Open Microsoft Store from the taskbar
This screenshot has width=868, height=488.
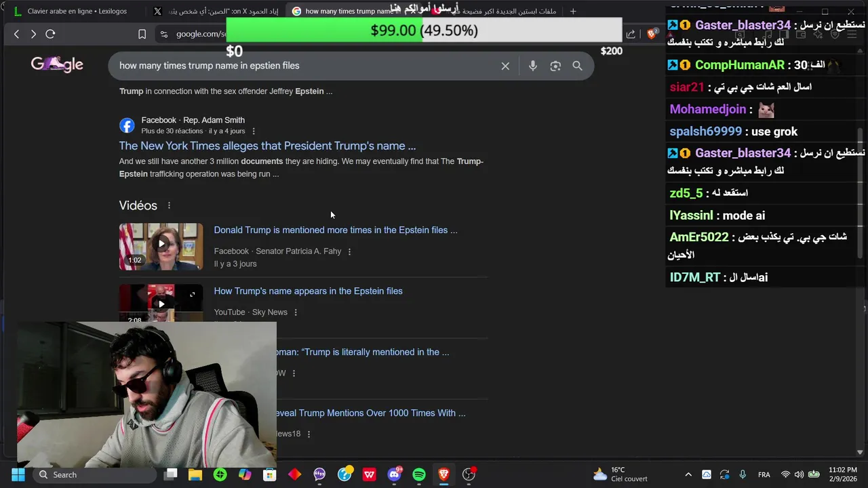(x=270, y=474)
